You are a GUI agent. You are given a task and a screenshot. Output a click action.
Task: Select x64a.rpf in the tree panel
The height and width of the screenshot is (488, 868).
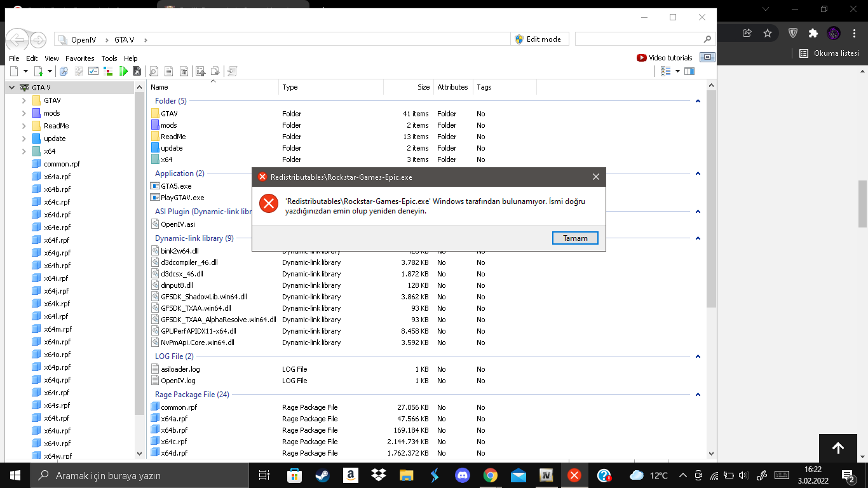57,177
